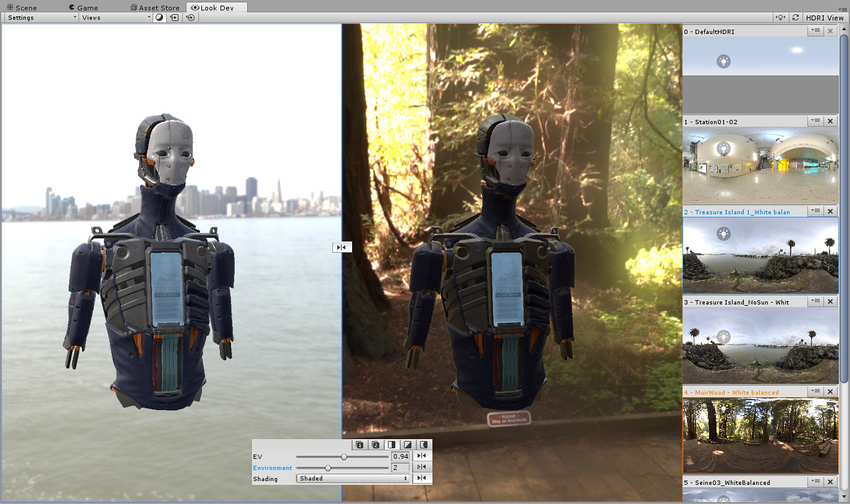
Task: Toggle HDRI View panel button
Action: pyautogui.click(x=823, y=18)
